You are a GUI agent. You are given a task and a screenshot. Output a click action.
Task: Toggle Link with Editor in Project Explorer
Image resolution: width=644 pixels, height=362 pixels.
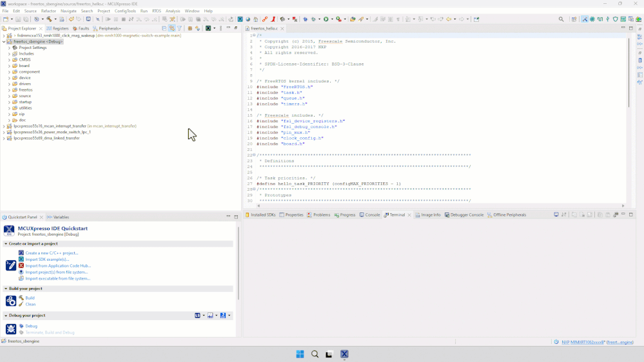pos(171,28)
